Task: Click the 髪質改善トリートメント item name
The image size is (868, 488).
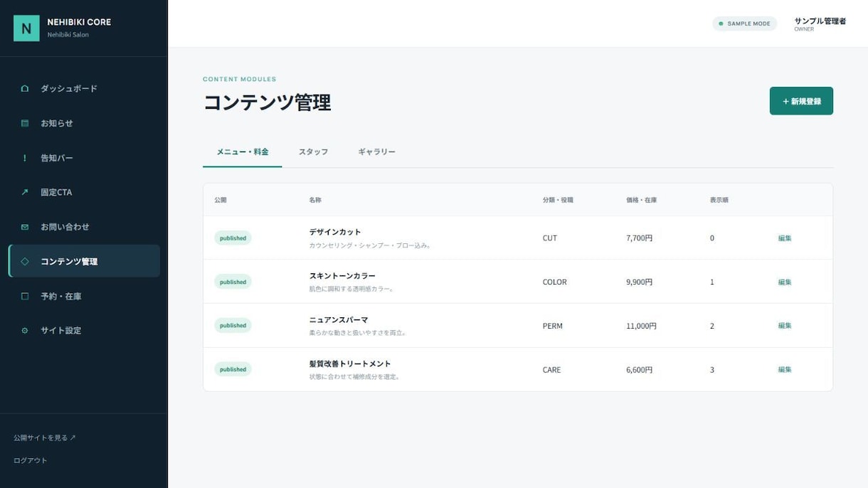Action: click(x=350, y=364)
